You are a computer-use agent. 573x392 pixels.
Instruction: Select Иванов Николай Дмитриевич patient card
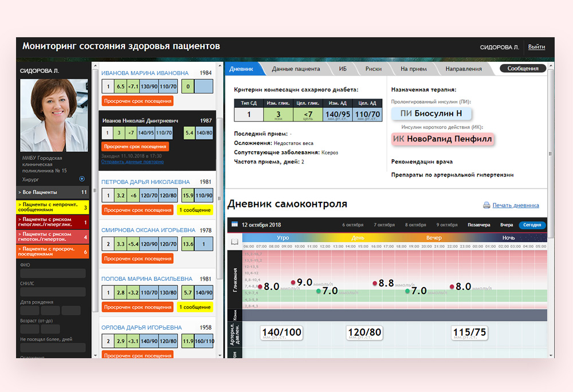click(x=158, y=140)
